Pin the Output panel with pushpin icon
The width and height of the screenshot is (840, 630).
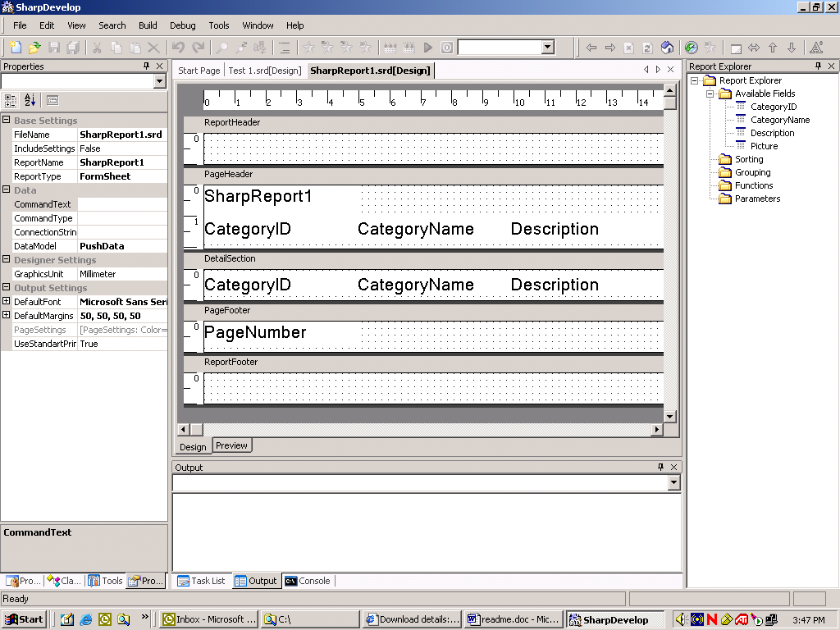(x=660, y=467)
